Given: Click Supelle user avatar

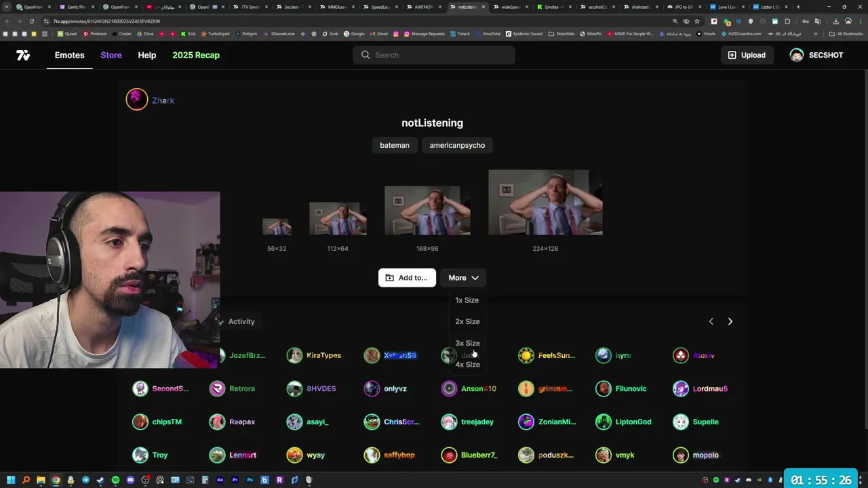Looking at the screenshot, I should 681,422.
